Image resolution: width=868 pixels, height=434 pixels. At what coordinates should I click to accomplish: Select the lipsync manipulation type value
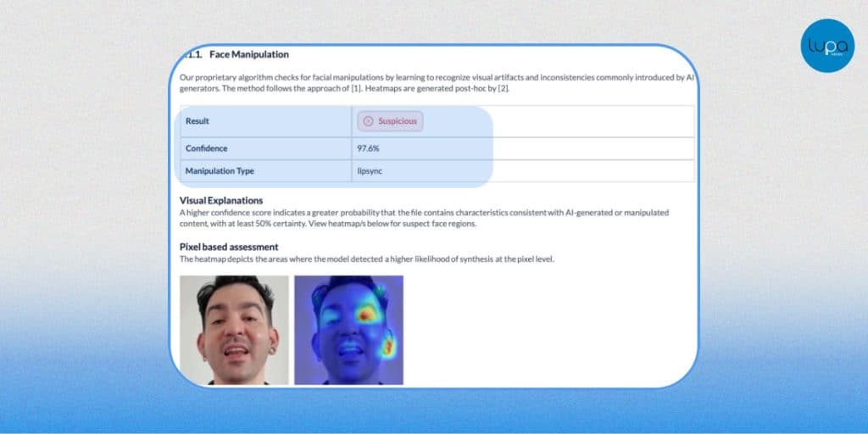[x=371, y=171]
